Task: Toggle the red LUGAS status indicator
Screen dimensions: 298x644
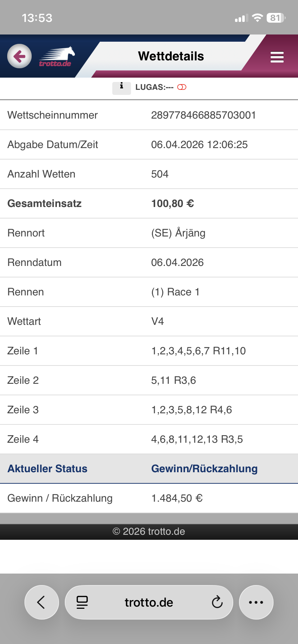Action: 182,87
